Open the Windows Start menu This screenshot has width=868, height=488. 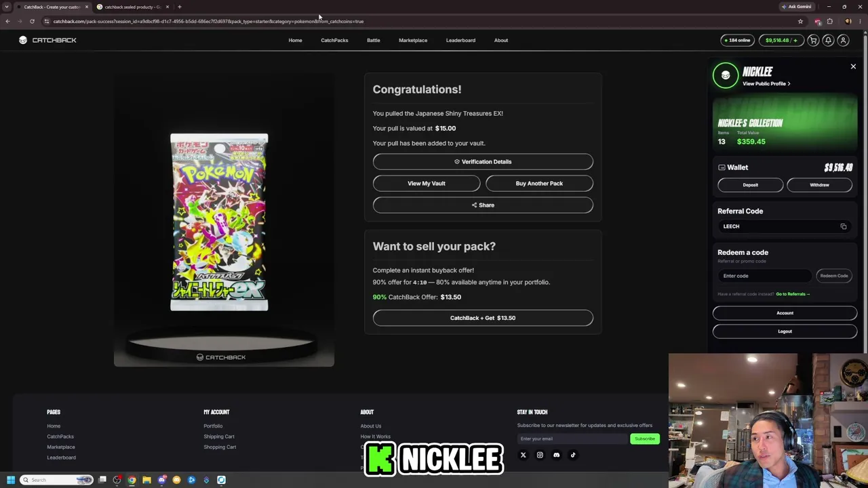(10, 480)
